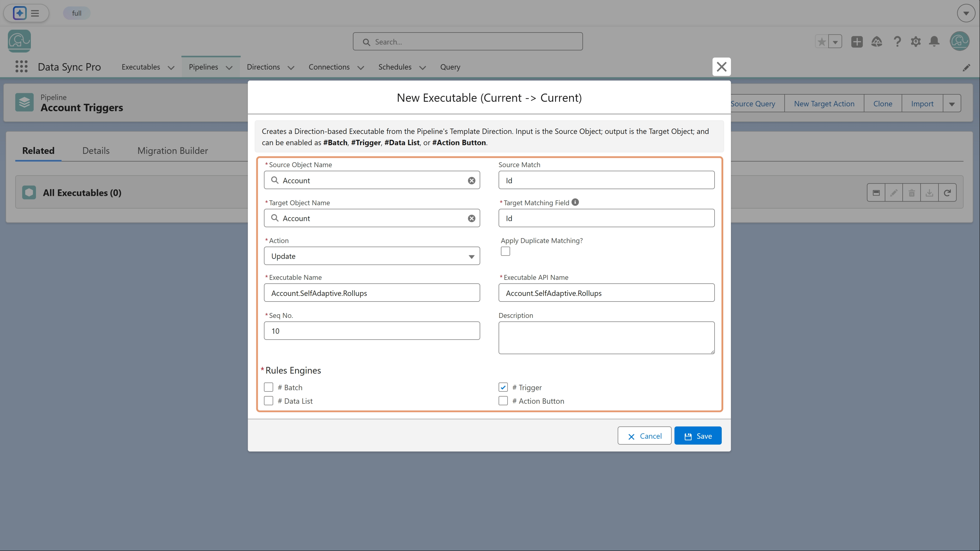
Task: Open the Executables navigation tab
Action: click(141, 67)
